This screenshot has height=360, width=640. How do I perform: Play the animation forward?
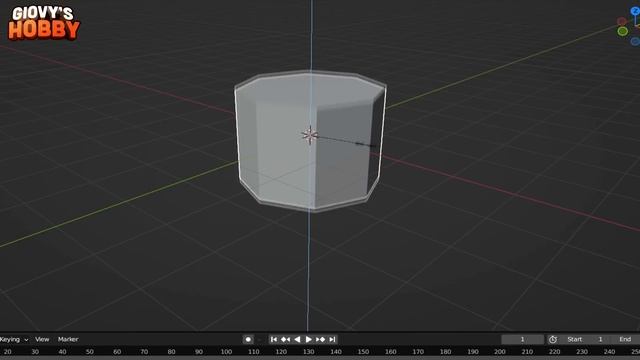[309, 339]
